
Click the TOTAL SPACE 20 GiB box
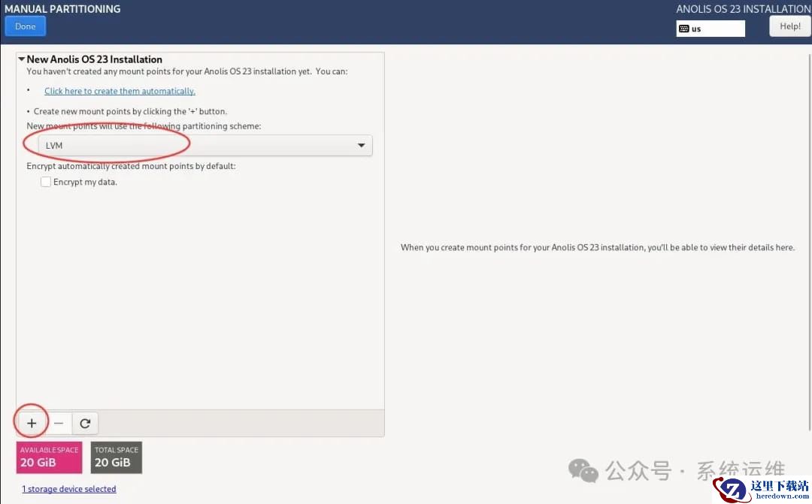coord(117,457)
